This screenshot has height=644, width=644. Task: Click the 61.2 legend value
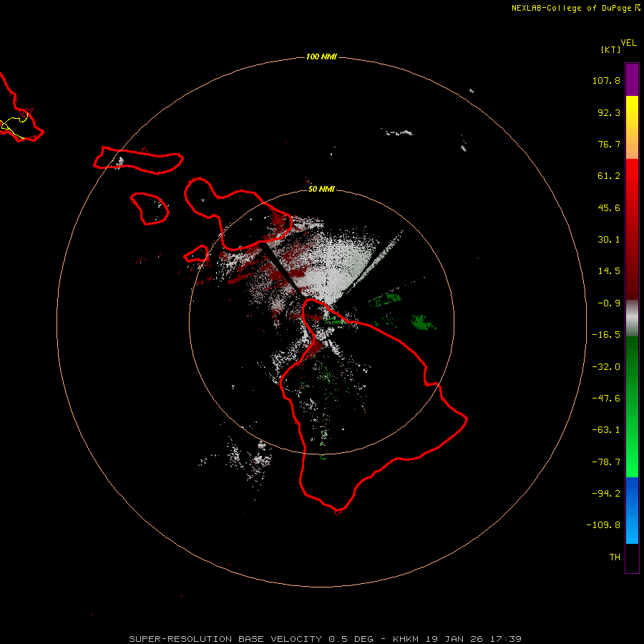(609, 176)
